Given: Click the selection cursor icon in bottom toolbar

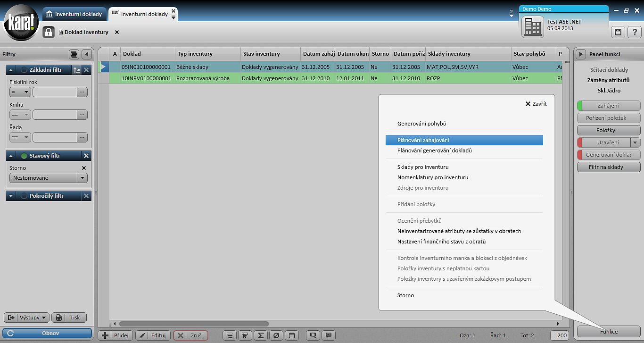Looking at the screenshot, I should tap(245, 335).
